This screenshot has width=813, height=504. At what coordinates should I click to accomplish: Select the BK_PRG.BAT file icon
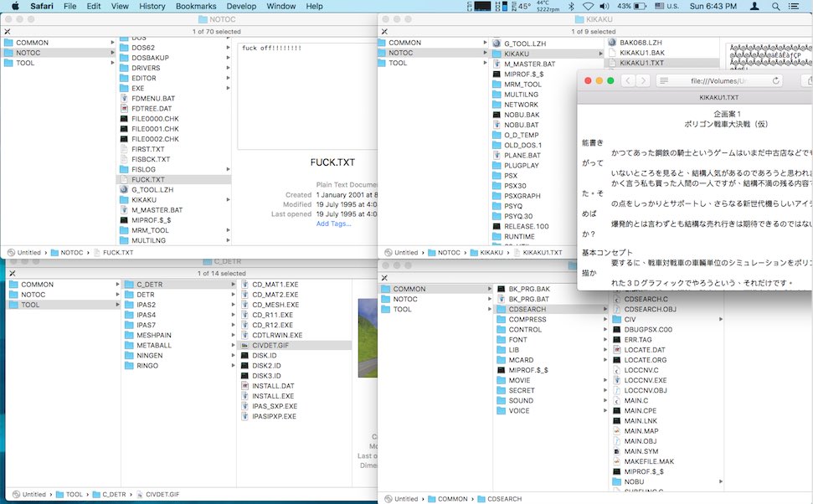click(501, 299)
